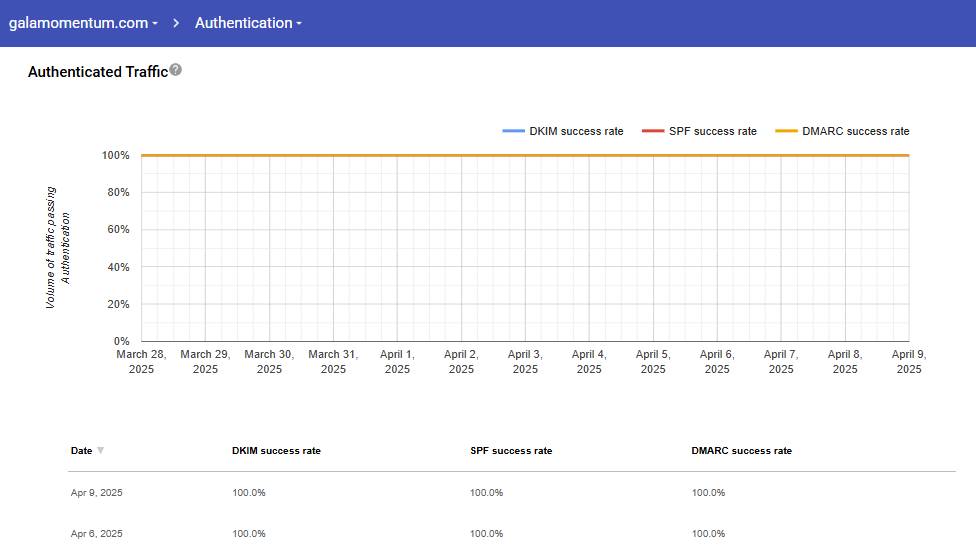Viewport: 976px width, 551px height.
Task: Click the chart line above March 30, 2025
Action: 269,155
